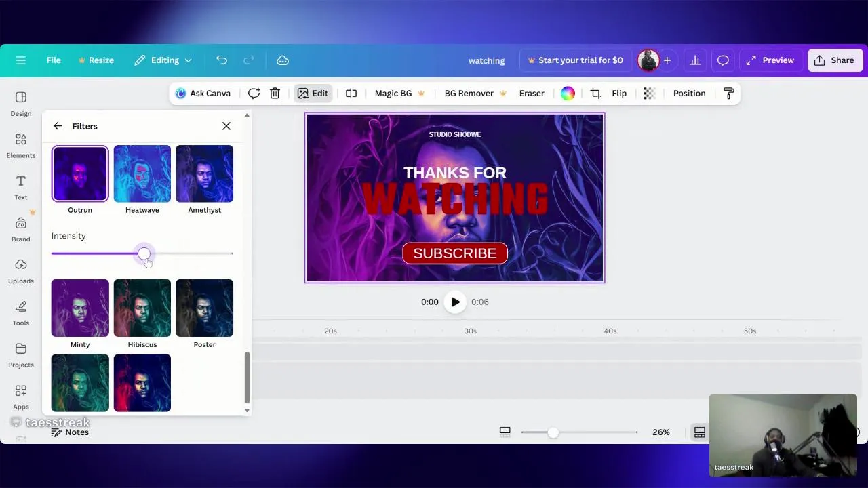
Task: Select the Crop tool icon
Action: 595,94
